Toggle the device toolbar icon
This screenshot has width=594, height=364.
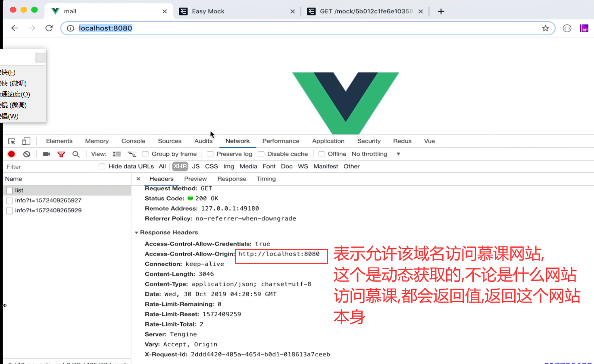(x=26, y=141)
